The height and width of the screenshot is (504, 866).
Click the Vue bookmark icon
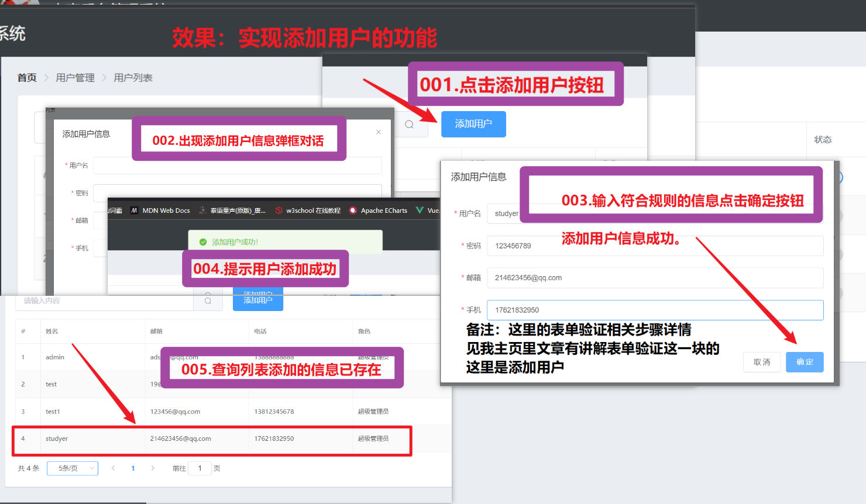point(420,210)
